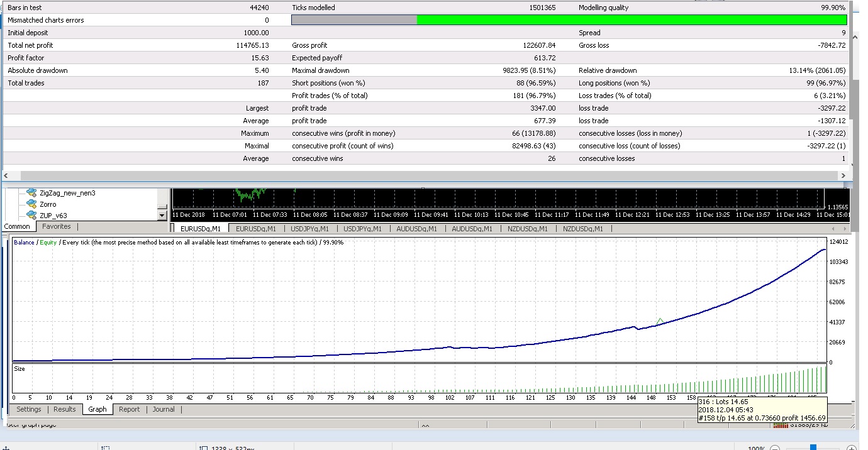
Task: Adjust the zoom level slider handle
Action: 813,447
